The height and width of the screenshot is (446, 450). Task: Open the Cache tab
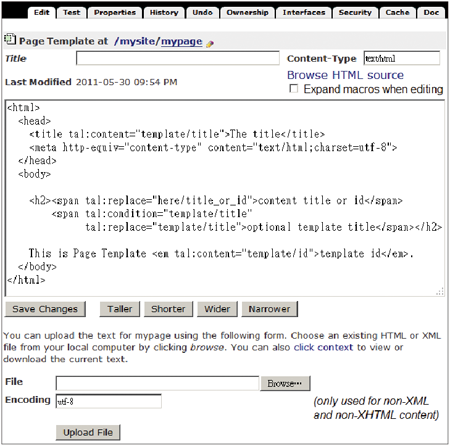tap(397, 13)
